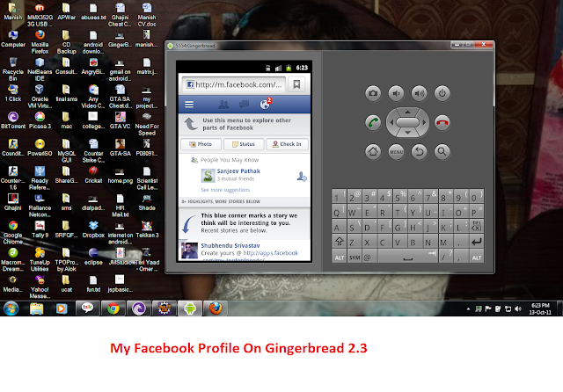Click the emulator keyboard Enter key
This screenshot has height=392, width=563.
tap(476, 242)
